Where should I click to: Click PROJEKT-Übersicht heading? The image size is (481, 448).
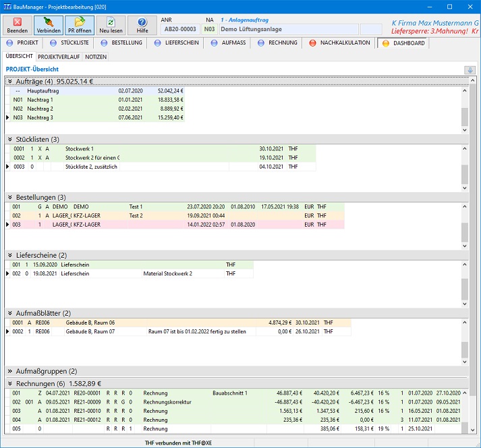point(32,69)
